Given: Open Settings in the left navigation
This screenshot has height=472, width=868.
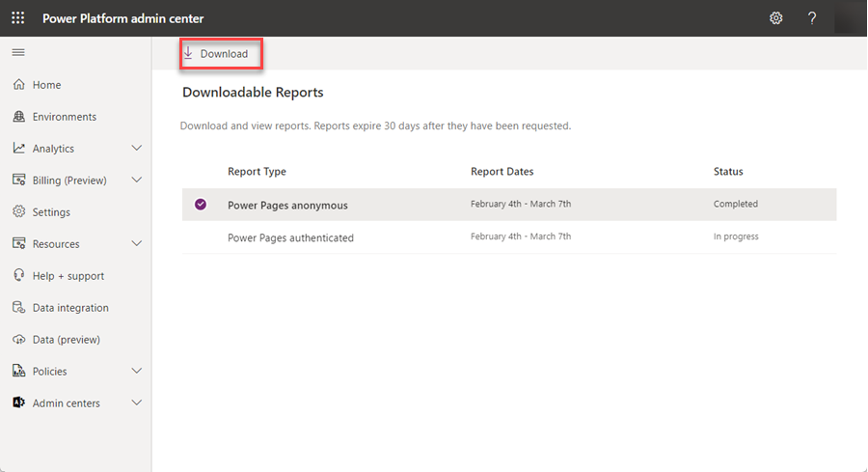Looking at the screenshot, I should coord(51,212).
